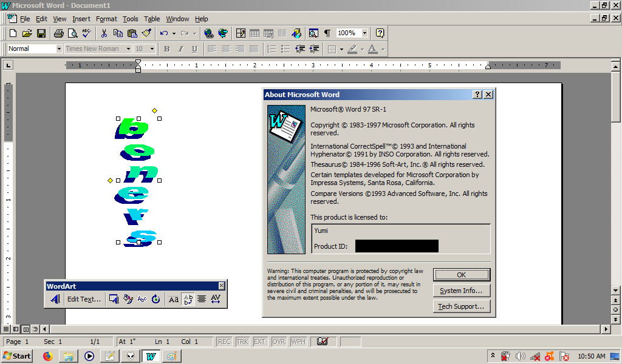Open the Style dropdown showing Normal
This screenshot has height=364, width=622.
point(59,49)
